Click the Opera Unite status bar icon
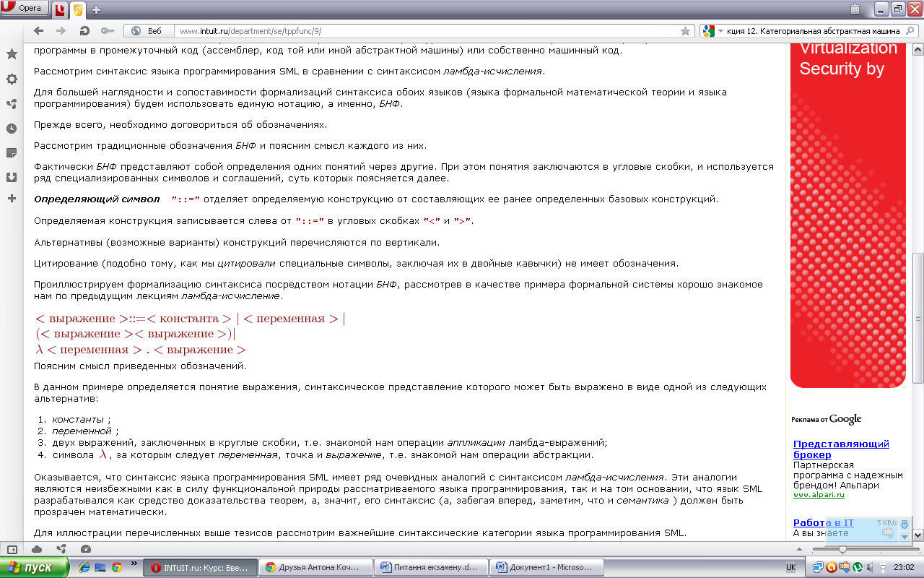 61,549
